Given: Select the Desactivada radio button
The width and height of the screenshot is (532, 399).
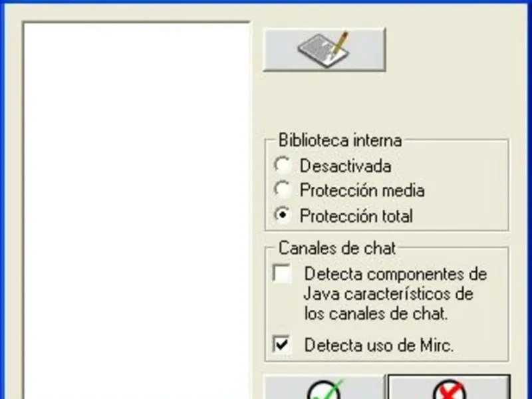Looking at the screenshot, I should [282, 165].
